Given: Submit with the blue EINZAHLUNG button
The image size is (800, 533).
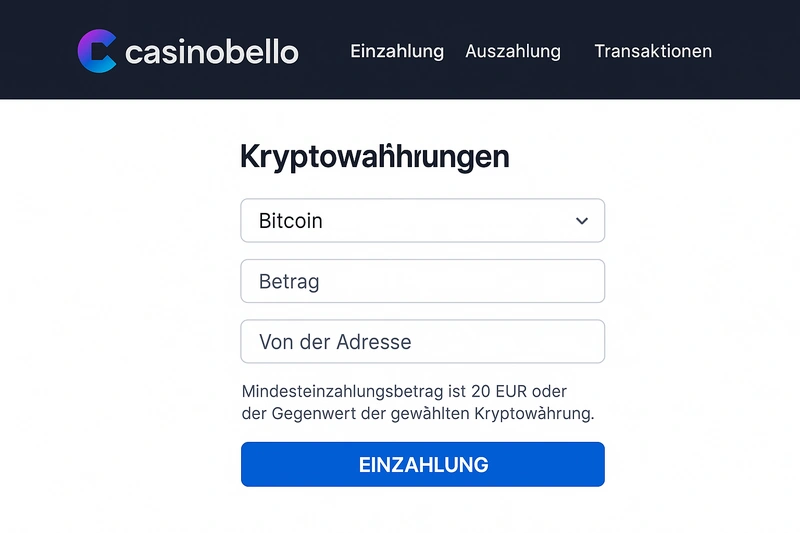Looking at the screenshot, I should 422,464.
